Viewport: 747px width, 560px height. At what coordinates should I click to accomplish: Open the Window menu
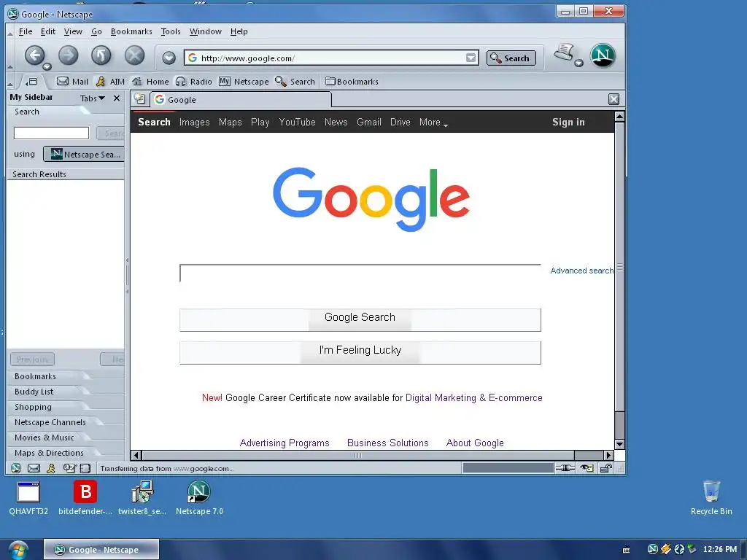pos(205,31)
